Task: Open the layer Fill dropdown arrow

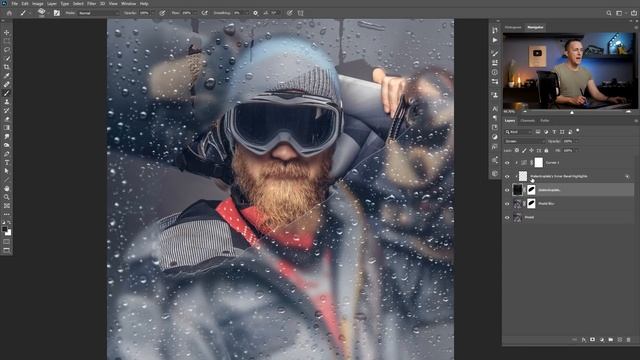Action: click(x=576, y=151)
